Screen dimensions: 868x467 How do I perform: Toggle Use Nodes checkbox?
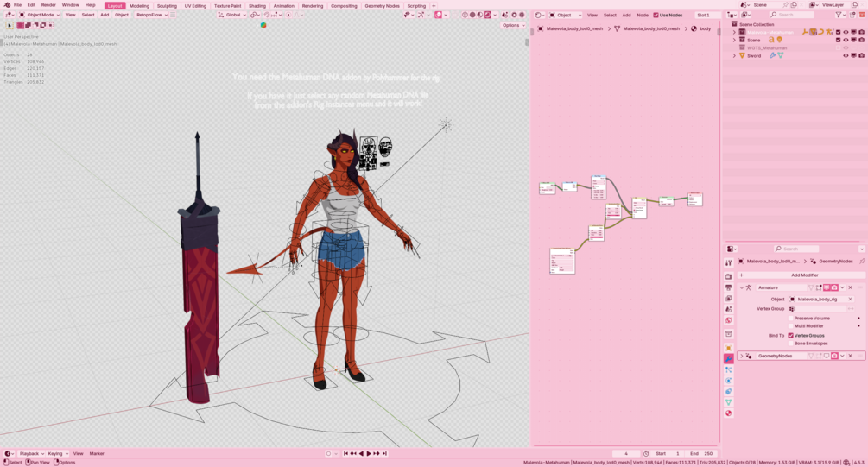point(656,15)
